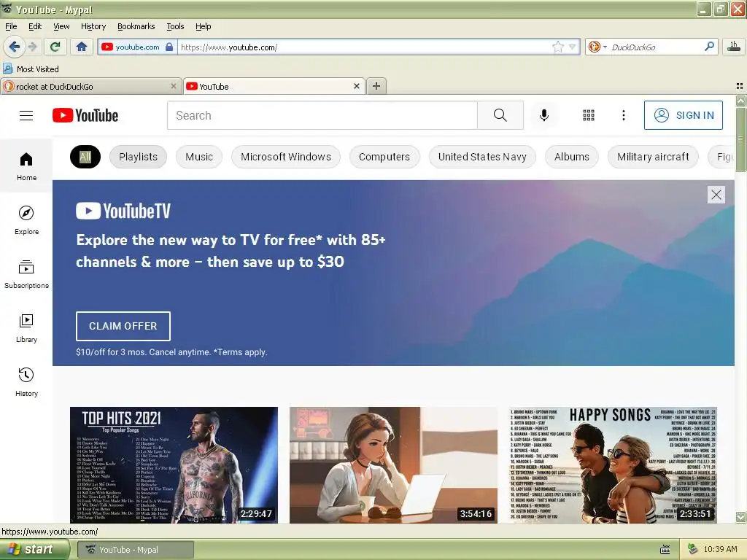Open the File menu
747x560 pixels.
pyautogui.click(x=11, y=26)
